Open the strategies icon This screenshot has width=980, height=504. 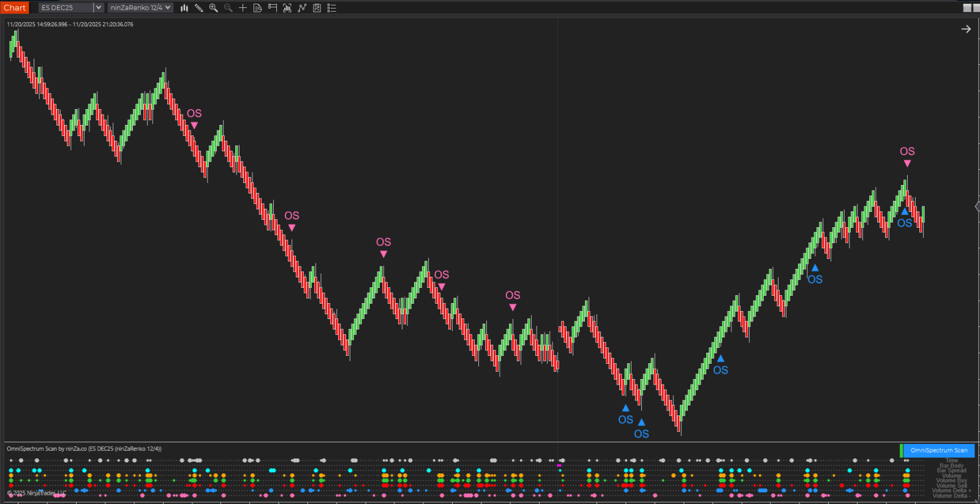pos(317,8)
